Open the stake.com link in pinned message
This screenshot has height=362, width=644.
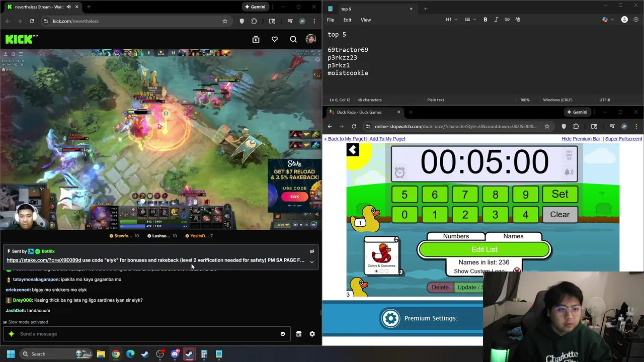pos(44,260)
